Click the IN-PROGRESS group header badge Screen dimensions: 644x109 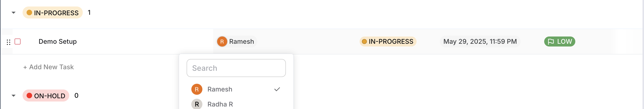[53, 12]
